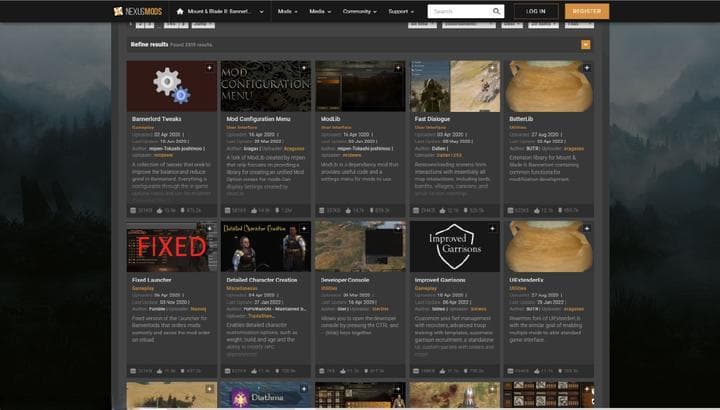Click plus icon on UIExtenderEx card
Screen dimensions: 720x410
pos(586,228)
